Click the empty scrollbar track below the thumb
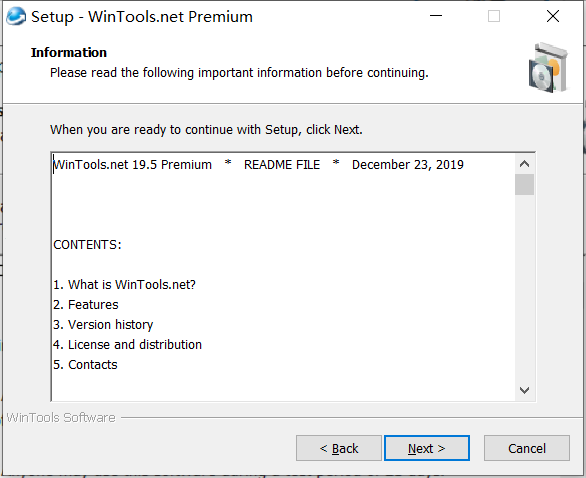This screenshot has width=586, height=478. pyautogui.click(x=524, y=288)
